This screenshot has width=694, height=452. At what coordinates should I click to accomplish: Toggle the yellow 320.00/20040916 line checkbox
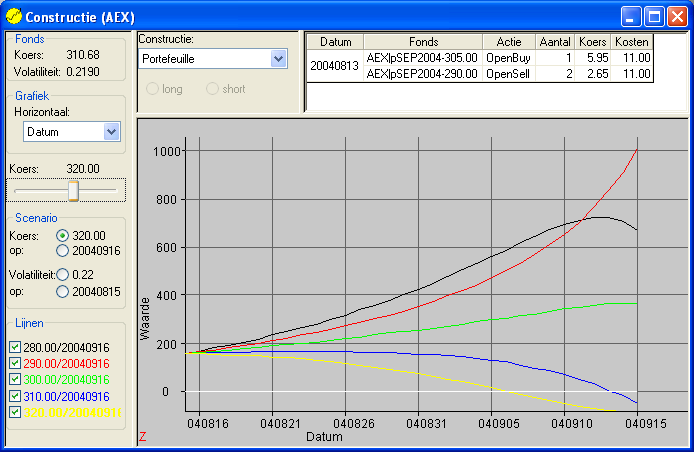click(14, 412)
